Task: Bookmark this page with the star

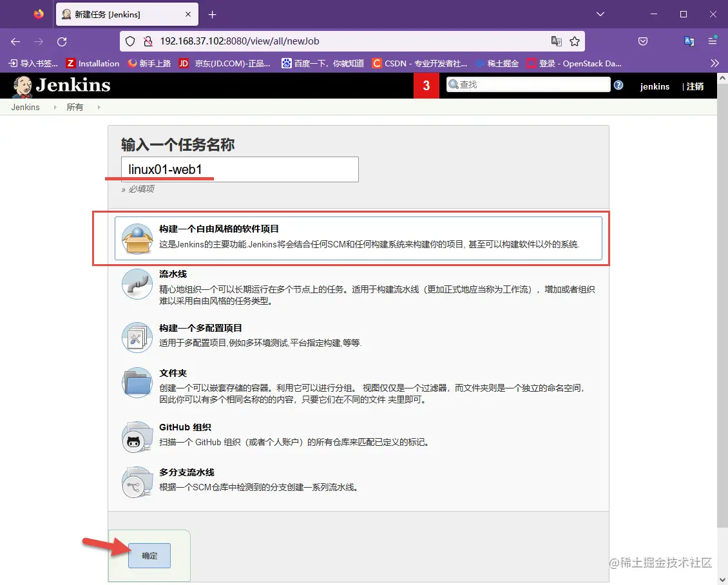Action: click(x=575, y=41)
